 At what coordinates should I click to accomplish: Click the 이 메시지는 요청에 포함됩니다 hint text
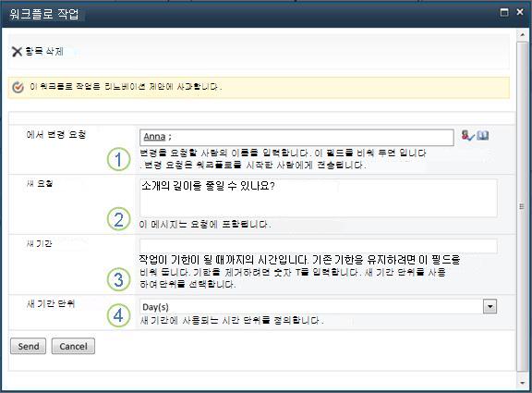[x=205, y=225]
